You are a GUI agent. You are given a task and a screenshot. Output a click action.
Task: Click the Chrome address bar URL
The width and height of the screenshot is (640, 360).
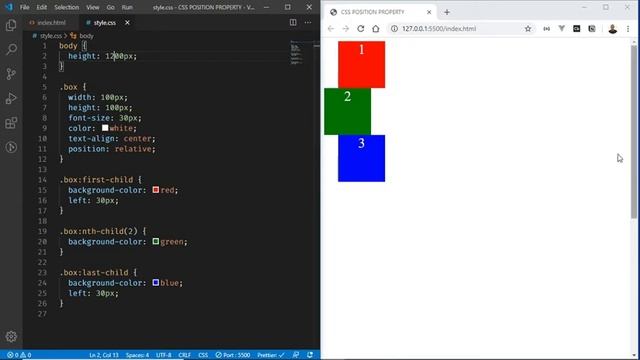tap(439, 29)
